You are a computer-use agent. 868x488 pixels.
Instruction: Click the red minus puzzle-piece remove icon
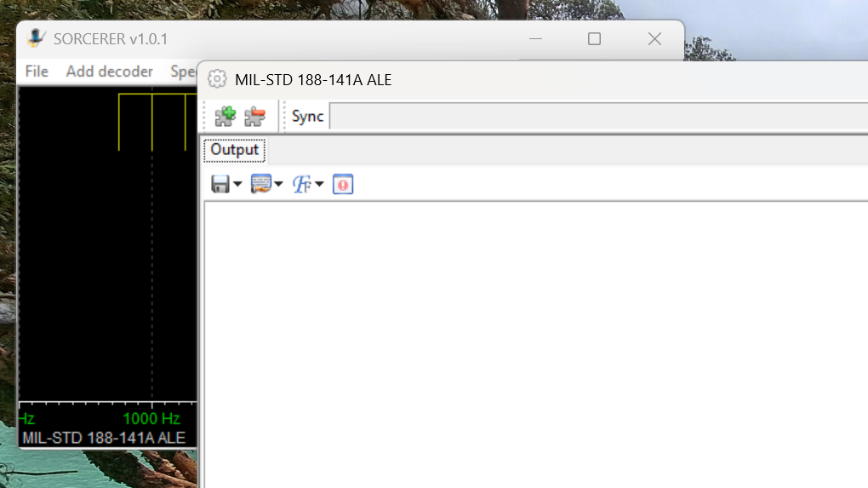(254, 117)
